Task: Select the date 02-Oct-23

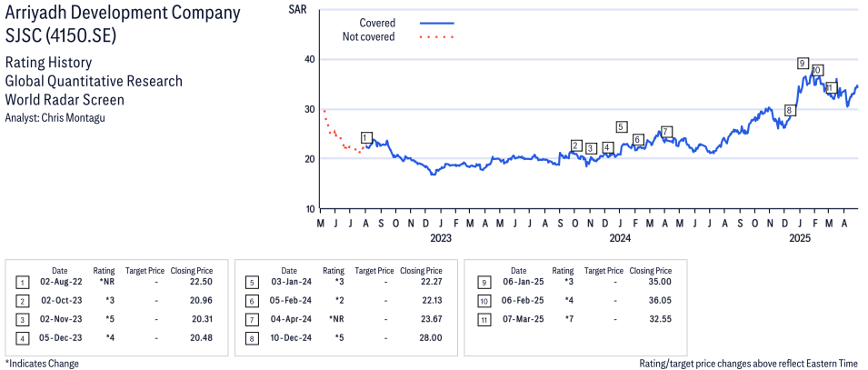Action: point(60,301)
